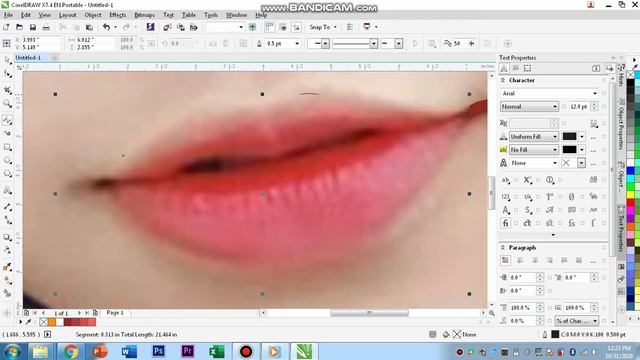Viewport: 640px width, 360px height.
Task: Open the Layout menu
Action: click(x=67, y=15)
